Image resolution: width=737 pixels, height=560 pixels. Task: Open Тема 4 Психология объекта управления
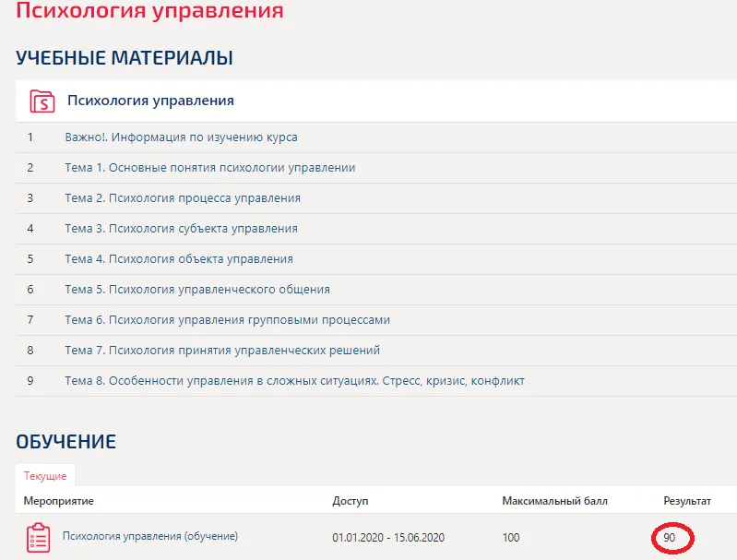pos(178,259)
